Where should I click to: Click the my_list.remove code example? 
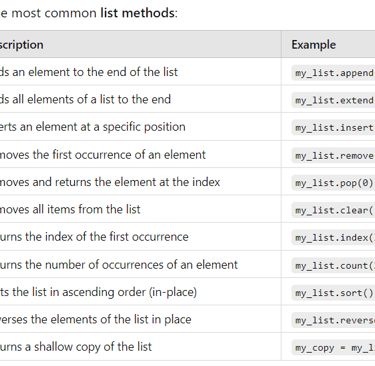(x=333, y=155)
